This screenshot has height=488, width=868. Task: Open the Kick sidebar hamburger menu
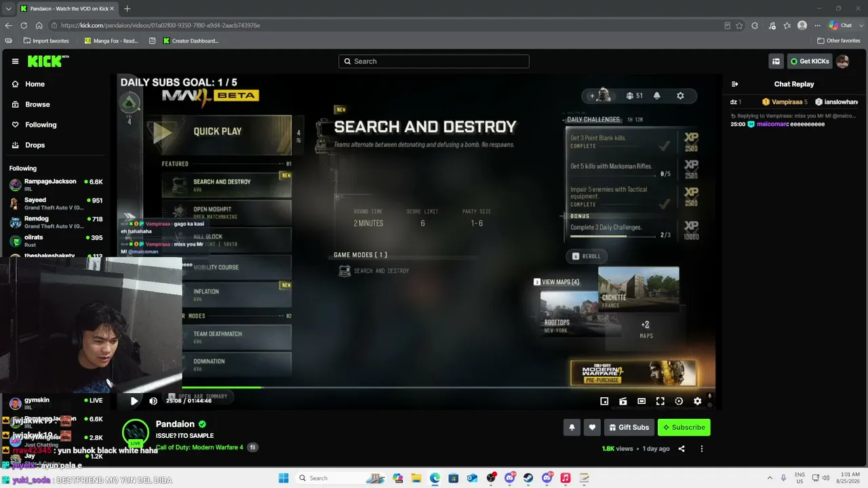coord(15,62)
